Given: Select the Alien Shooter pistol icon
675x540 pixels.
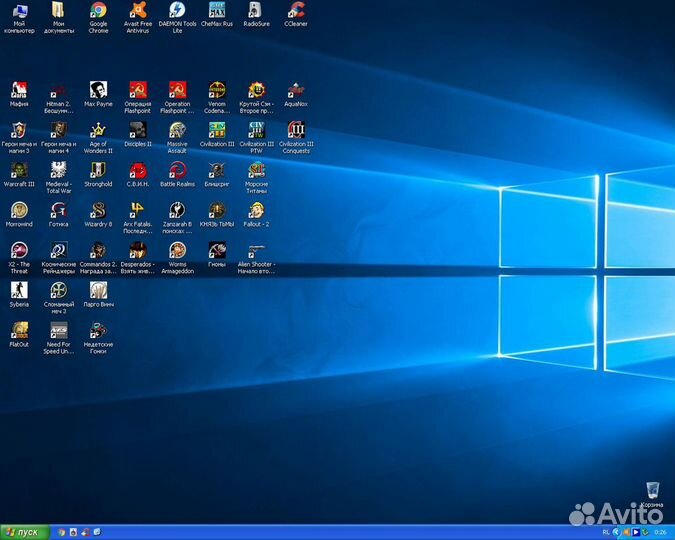Looking at the screenshot, I should [x=257, y=258].
